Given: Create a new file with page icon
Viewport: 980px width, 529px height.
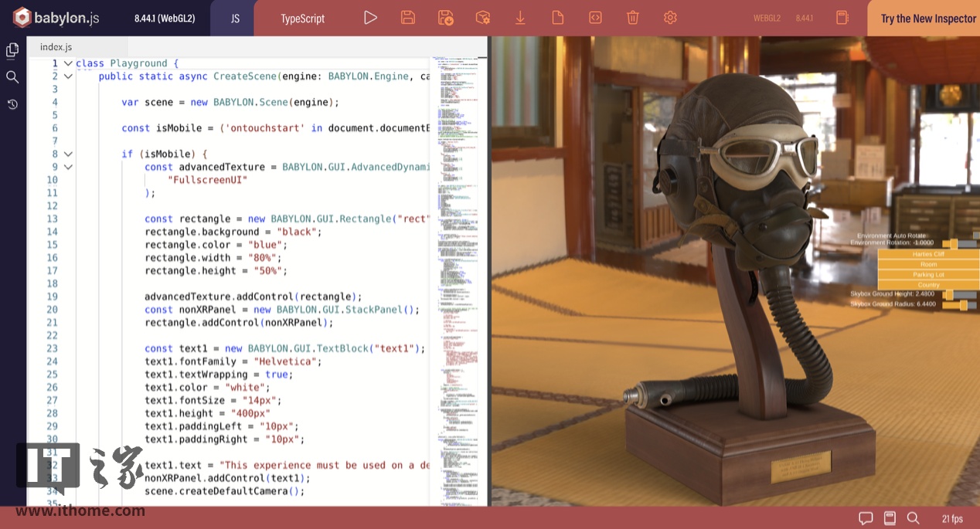Looking at the screenshot, I should 557,18.
